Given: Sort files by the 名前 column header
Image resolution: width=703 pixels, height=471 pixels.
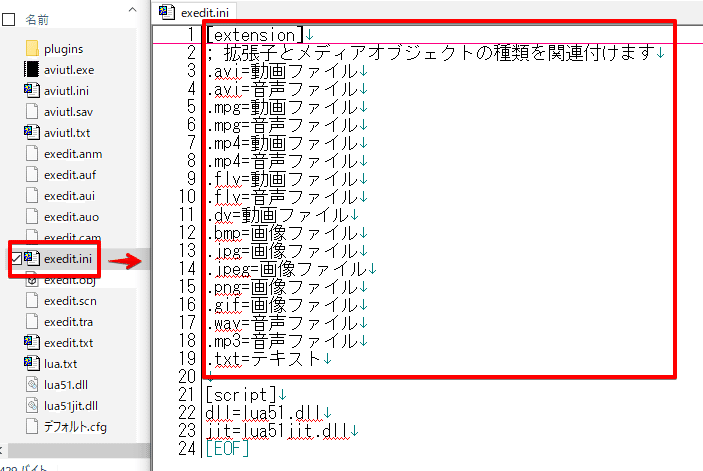Looking at the screenshot, I should 37,20.
